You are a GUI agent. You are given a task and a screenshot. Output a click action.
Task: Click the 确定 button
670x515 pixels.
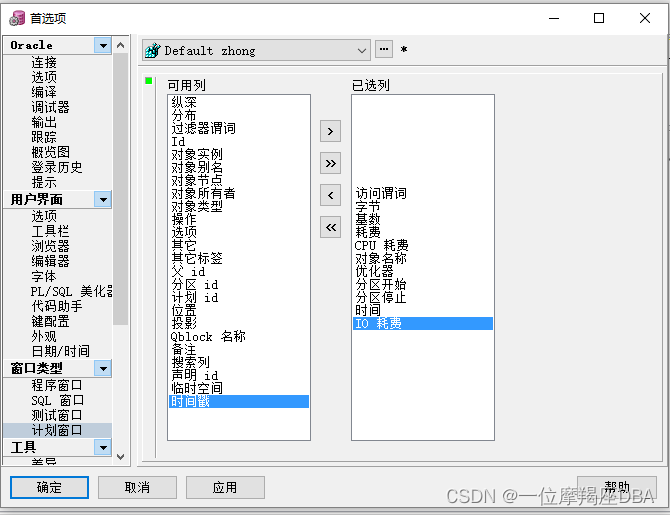tap(49, 487)
